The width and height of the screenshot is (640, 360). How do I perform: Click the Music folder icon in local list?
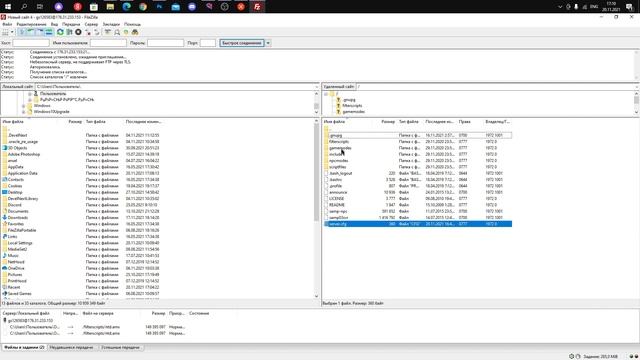coord(5,256)
